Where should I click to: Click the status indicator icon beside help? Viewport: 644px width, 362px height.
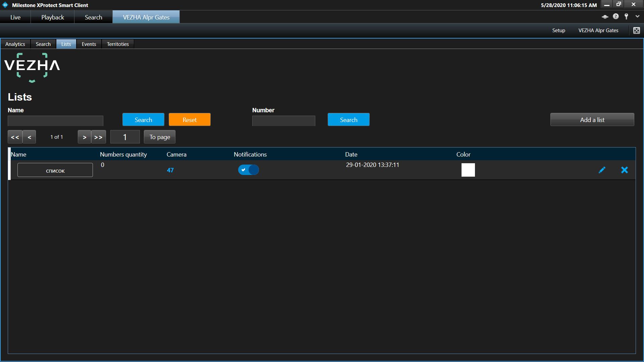[605, 16]
